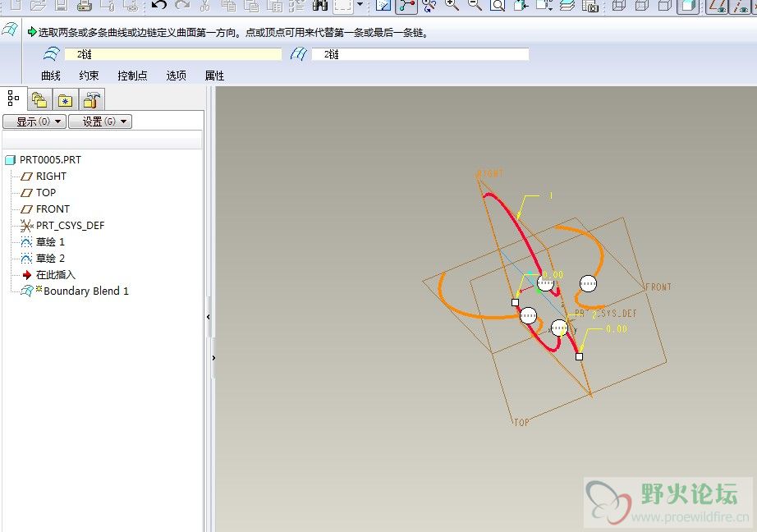Open the 显示(O) dropdown
The image size is (757, 532).
tap(34, 122)
